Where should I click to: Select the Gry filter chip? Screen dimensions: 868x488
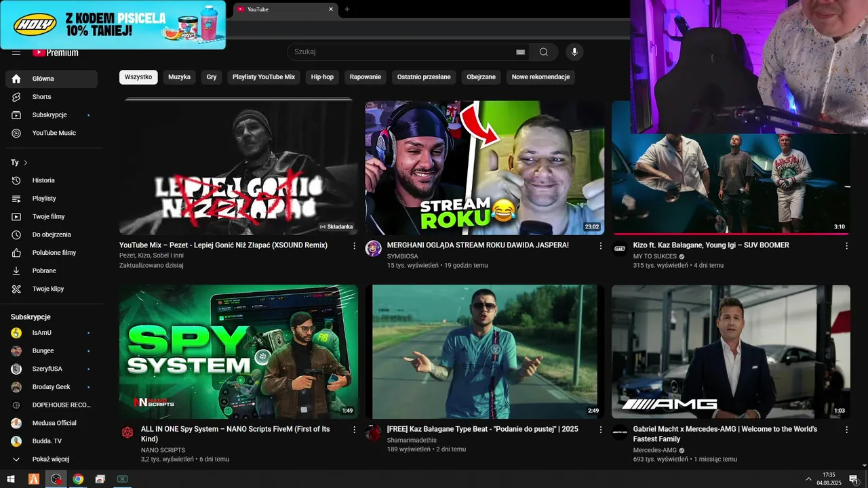212,77
